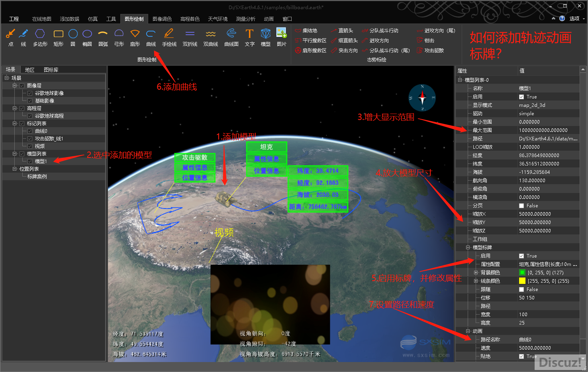The image size is (588, 372).
Task: Pick the 曲线面 curved surface tool
Action: pos(231,37)
